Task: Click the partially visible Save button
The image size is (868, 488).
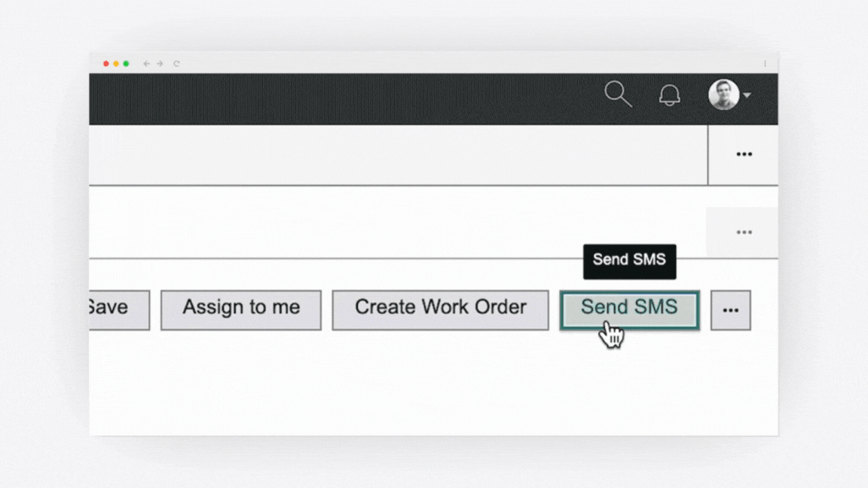Action: (119, 310)
